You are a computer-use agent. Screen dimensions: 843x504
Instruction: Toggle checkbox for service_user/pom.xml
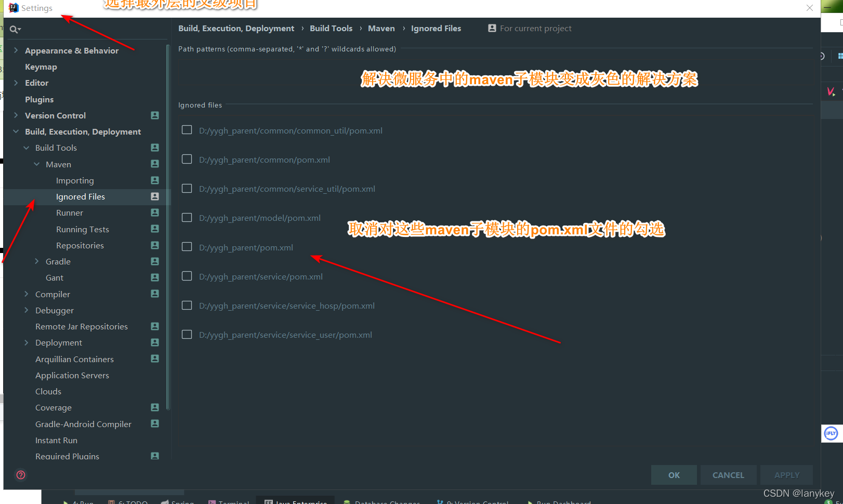[187, 334]
